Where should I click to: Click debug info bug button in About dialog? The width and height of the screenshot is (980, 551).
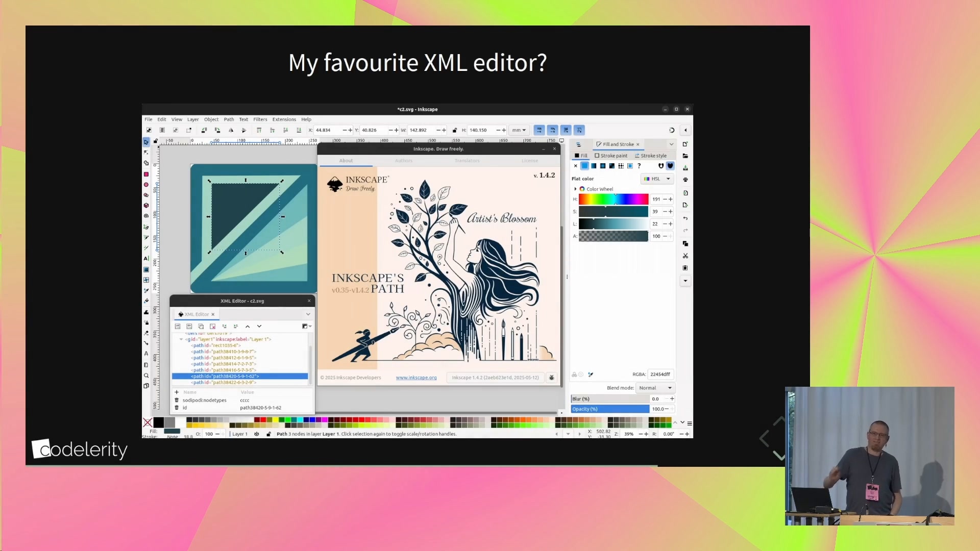pyautogui.click(x=551, y=378)
